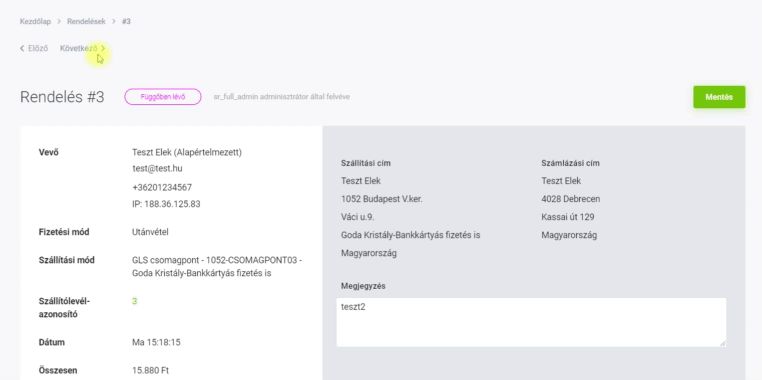Open the Függőben lévő status badge
Image resolution: width=762 pixels, height=380 pixels.
tap(163, 97)
